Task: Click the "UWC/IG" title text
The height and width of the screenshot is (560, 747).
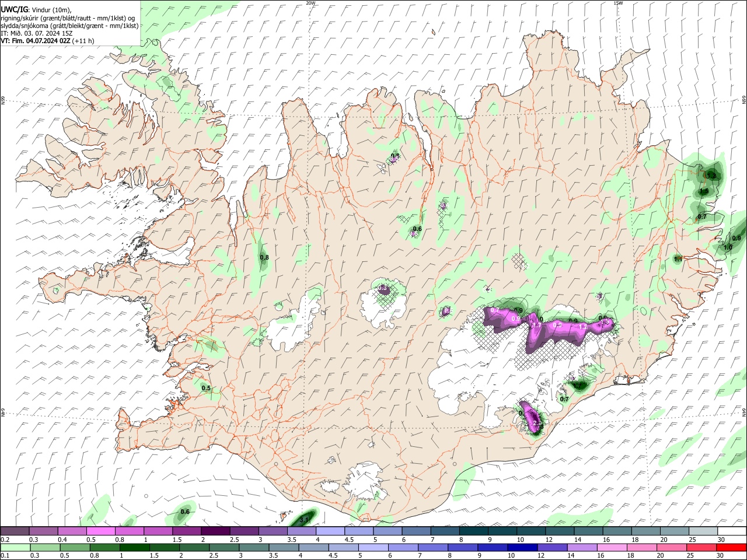Action: point(13,10)
